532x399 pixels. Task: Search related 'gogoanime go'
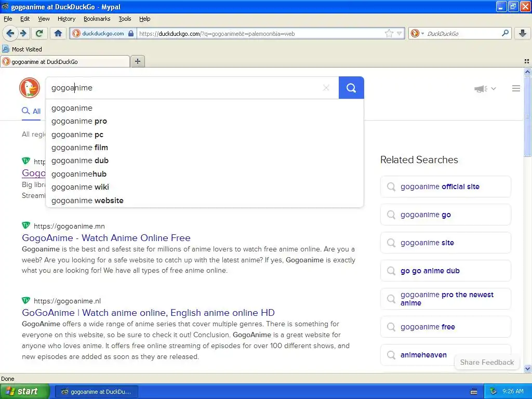pyautogui.click(x=445, y=215)
